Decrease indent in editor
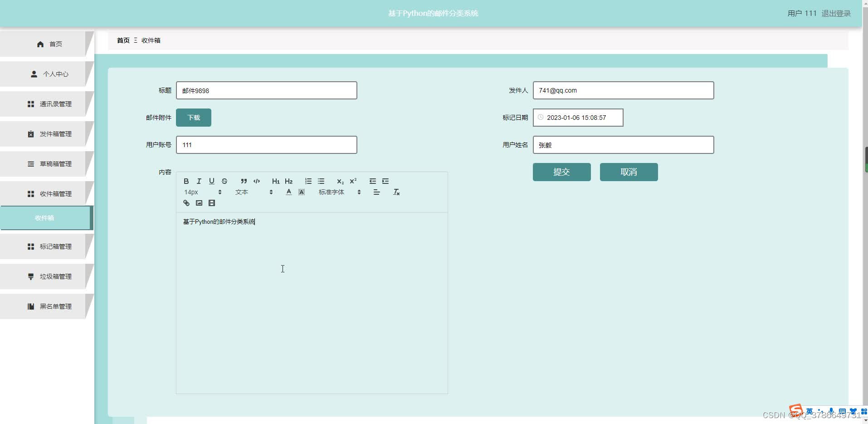The image size is (868, 424). pos(373,181)
